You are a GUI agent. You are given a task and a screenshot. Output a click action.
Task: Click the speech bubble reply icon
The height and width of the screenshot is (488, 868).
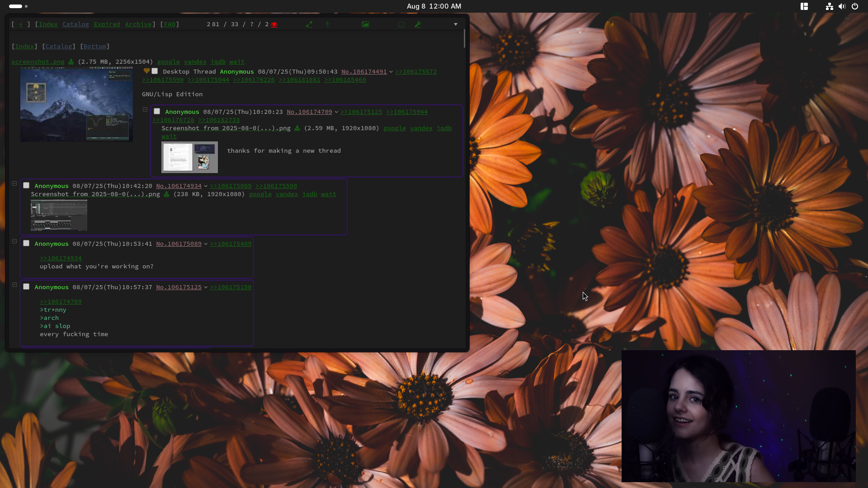pyautogui.click(x=401, y=24)
